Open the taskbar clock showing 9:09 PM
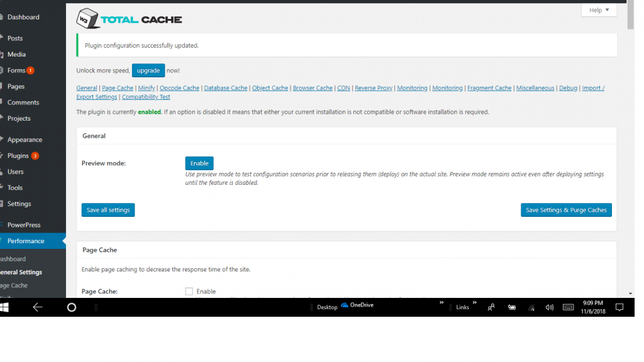The width and height of the screenshot is (644, 362). tap(593, 307)
